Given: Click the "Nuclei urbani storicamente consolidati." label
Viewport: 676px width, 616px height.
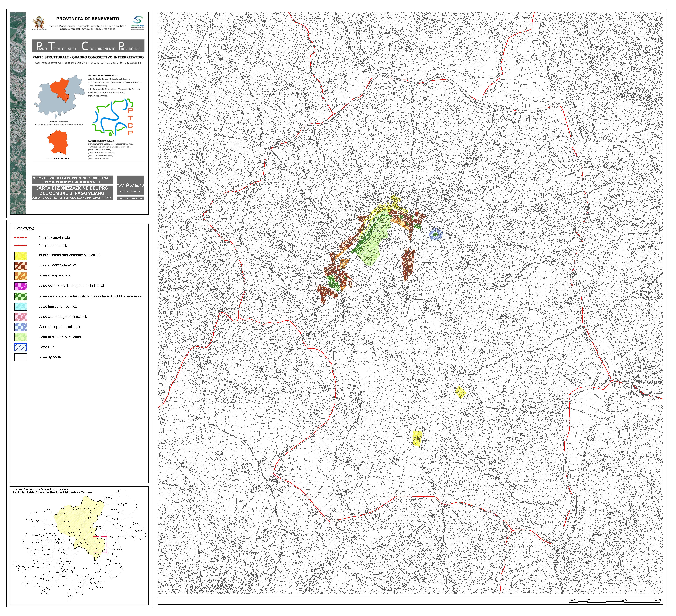Looking at the screenshot, I should tap(70, 255).
